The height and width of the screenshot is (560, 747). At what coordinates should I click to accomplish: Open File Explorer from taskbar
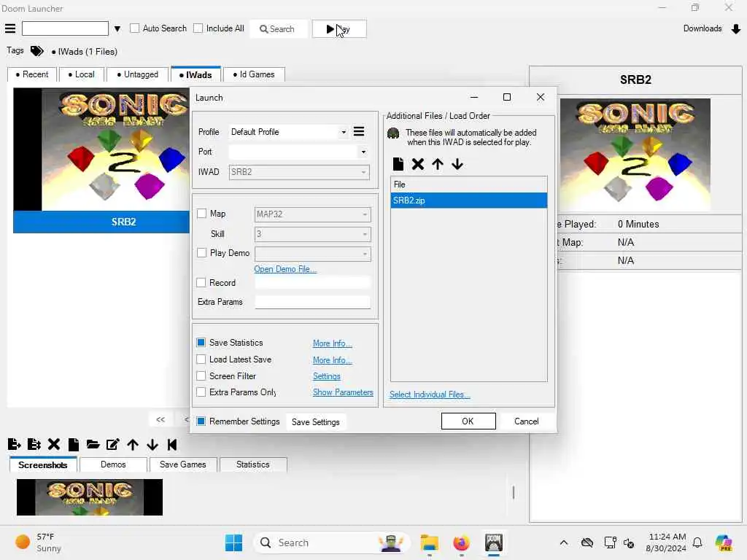(x=429, y=542)
